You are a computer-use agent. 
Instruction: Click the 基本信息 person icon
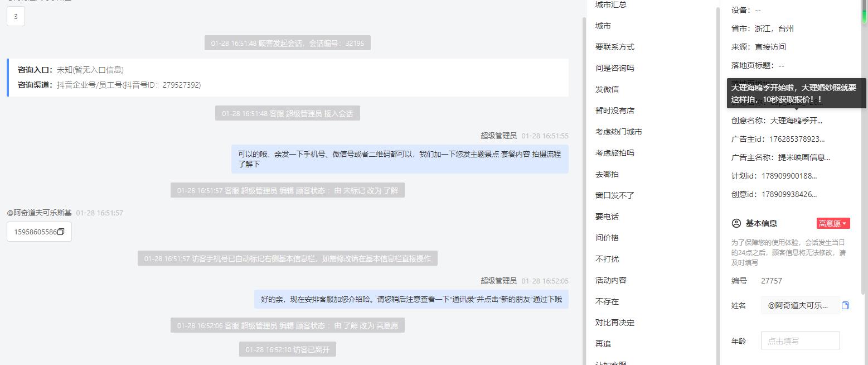click(x=736, y=223)
